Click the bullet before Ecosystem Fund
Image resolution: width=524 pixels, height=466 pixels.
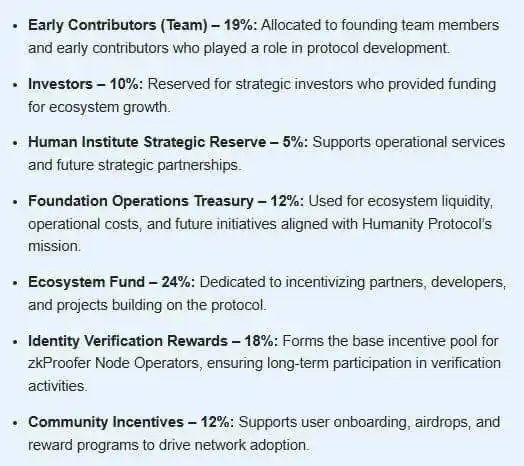[x=15, y=283]
